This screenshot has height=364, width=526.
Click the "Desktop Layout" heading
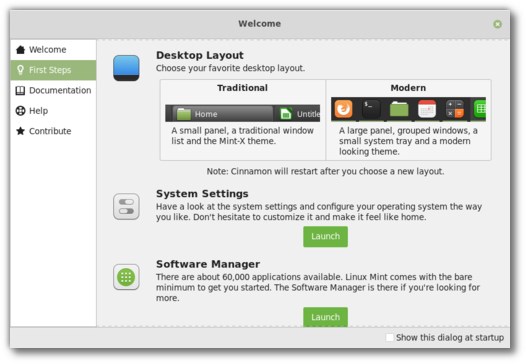(200, 55)
